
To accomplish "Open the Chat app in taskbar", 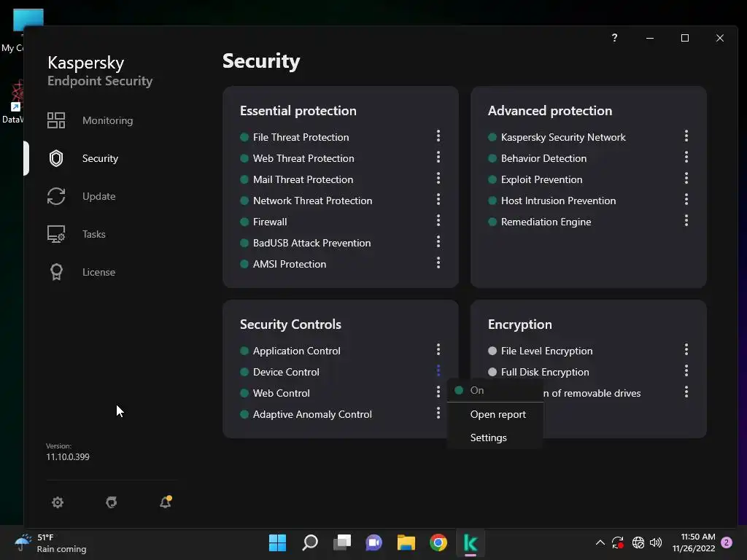I will point(374,542).
